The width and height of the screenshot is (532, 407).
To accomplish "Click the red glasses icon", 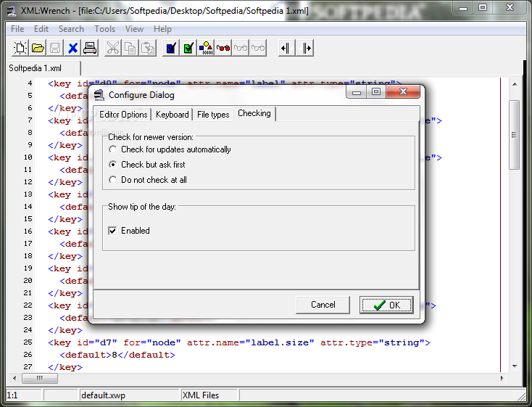I will coord(223,48).
